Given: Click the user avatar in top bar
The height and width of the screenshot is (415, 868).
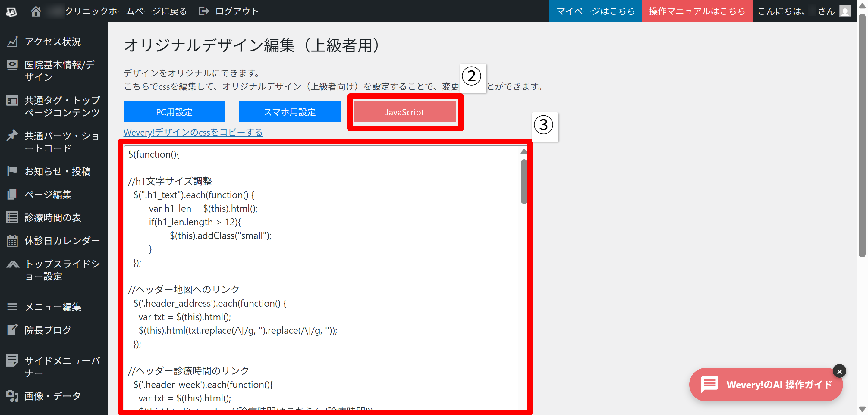Looking at the screenshot, I should pos(845,11).
